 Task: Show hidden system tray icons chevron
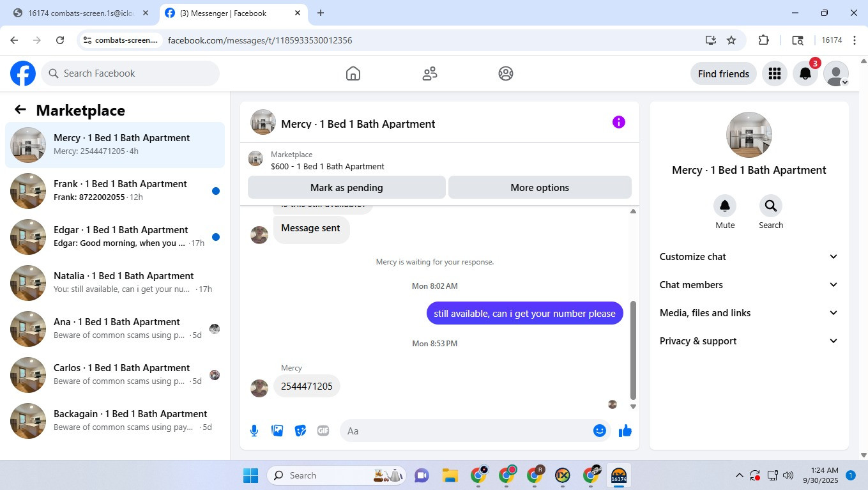tap(740, 475)
